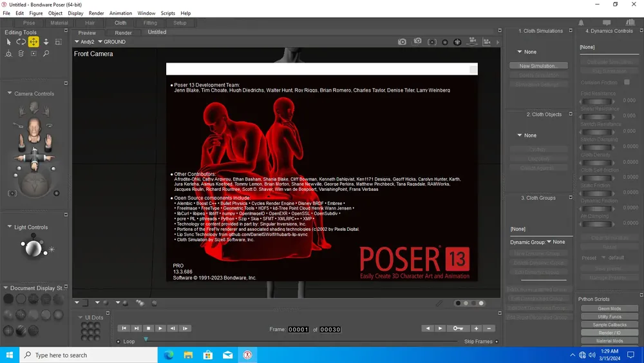Viewport: 644px width, 363px height.
Task: Collapse the Document Display Style panel
Action: [6, 288]
